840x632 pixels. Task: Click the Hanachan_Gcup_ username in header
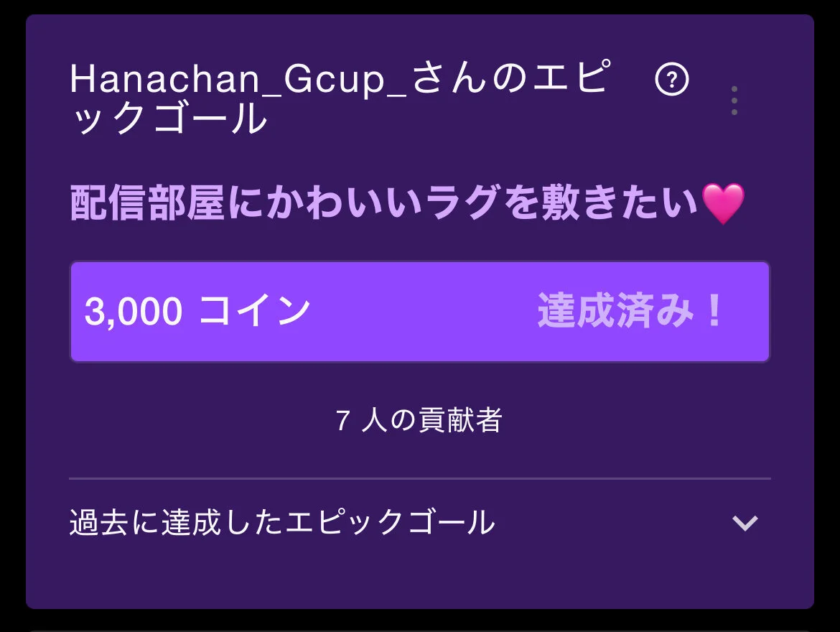point(238,79)
